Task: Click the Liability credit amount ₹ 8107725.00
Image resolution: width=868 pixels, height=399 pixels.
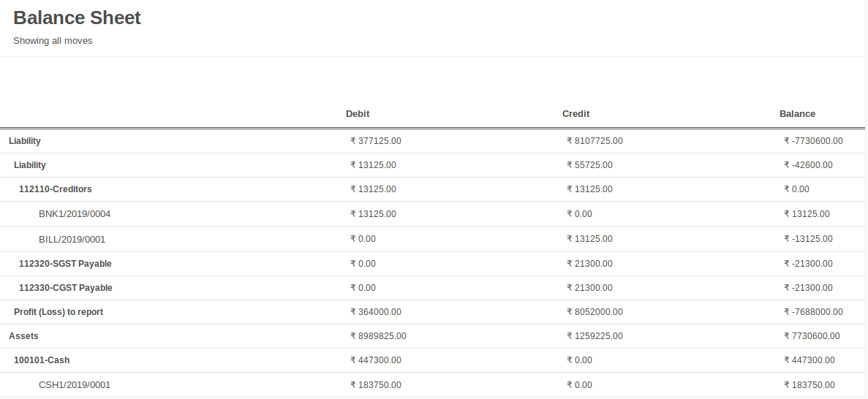Action: pos(595,141)
